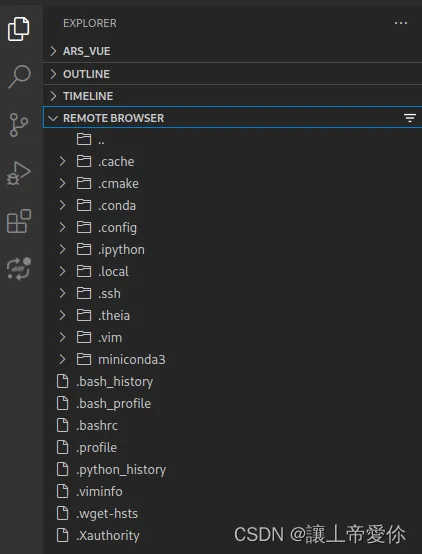Viewport: 422px width, 554px height.
Task: Open the .bashrc file
Action: [x=233, y=425]
